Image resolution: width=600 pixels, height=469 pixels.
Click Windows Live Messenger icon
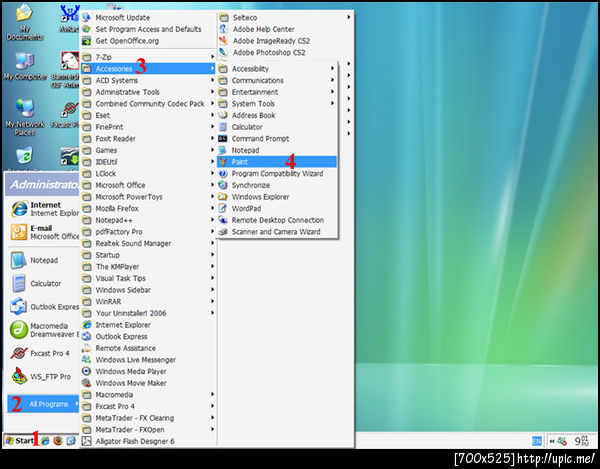(x=87, y=360)
